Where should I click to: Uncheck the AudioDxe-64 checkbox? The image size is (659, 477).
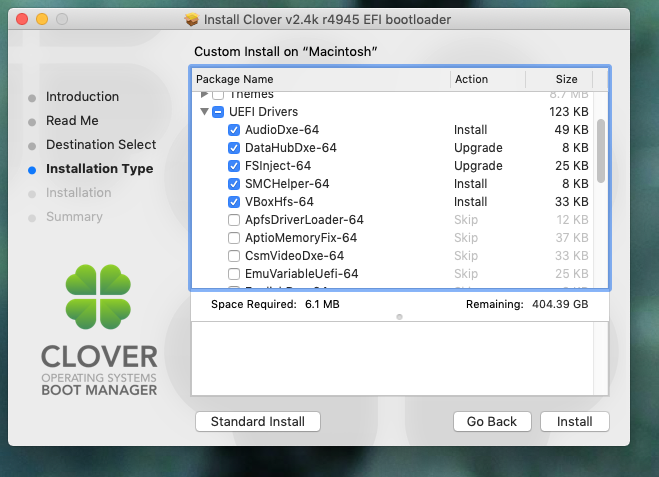pos(234,130)
